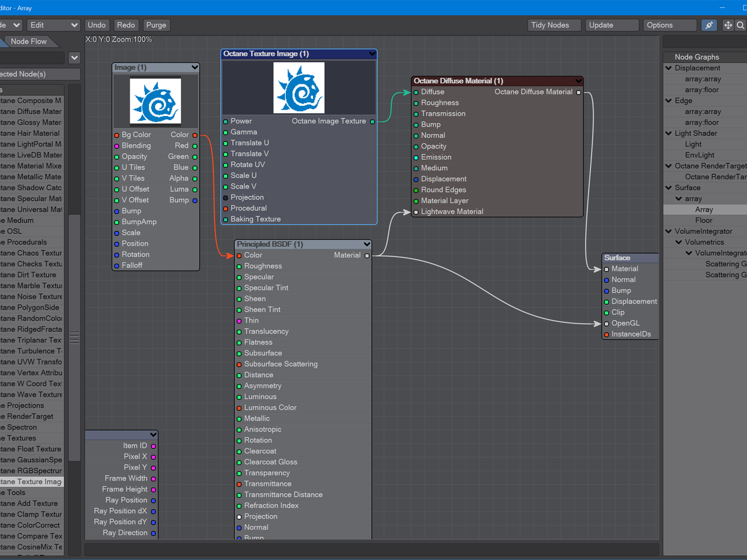Viewport: 747px width, 560px height.
Task: Select Octane Diffuse Material in the node list
Action: coord(32,111)
